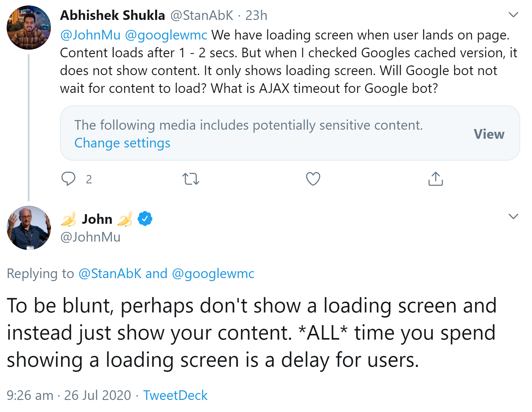Open the share tweet icon
The image size is (532, 412).
[x=435, y=179]
